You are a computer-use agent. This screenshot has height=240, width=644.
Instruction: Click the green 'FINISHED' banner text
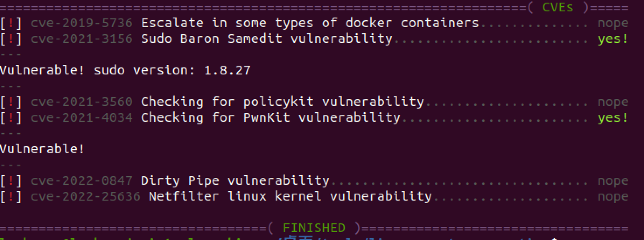314,228
